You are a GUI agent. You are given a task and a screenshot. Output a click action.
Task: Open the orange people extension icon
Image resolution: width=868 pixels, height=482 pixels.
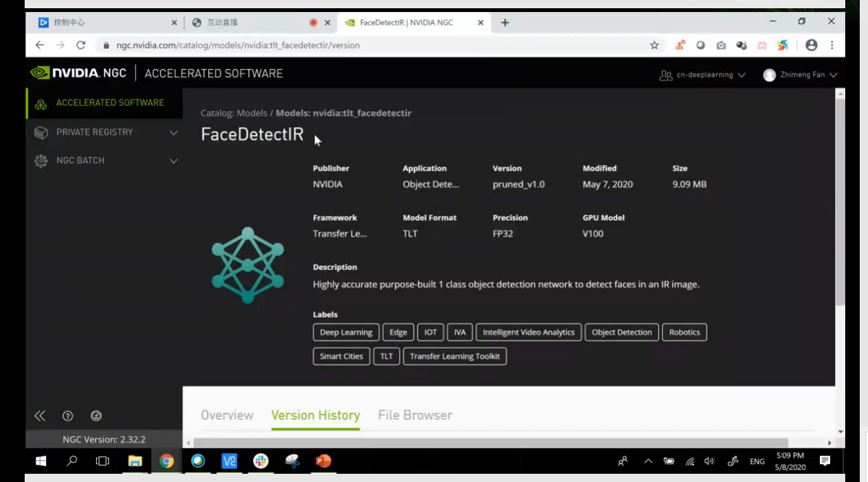tap(680, 45)
